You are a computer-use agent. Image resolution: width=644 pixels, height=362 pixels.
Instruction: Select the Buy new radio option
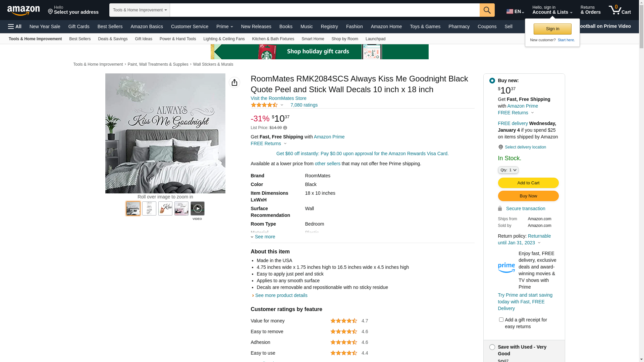pos(492,81)
